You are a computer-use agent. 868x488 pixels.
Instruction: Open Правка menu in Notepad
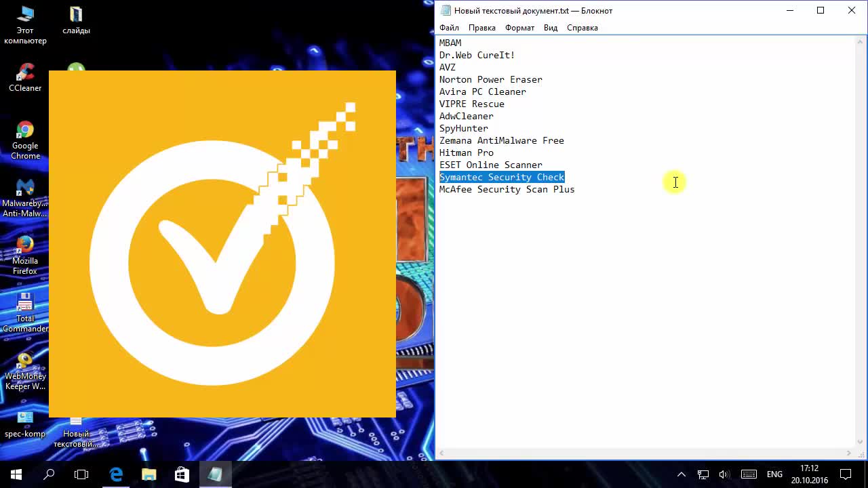coord(481,28)
